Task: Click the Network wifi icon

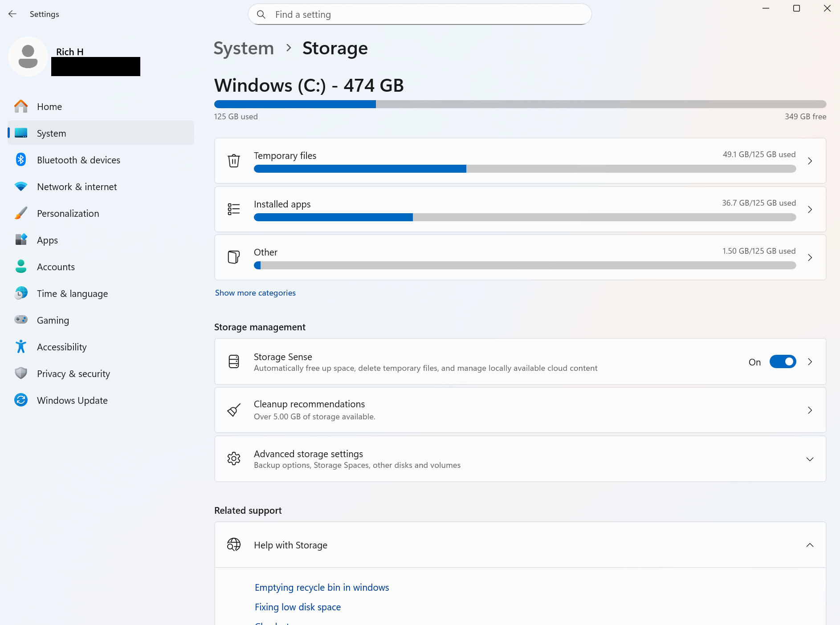Action: [x=21, y=187]
